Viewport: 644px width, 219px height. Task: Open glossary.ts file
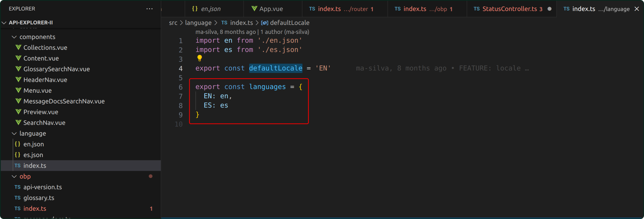pyautogui.click(x=39, y=198)
